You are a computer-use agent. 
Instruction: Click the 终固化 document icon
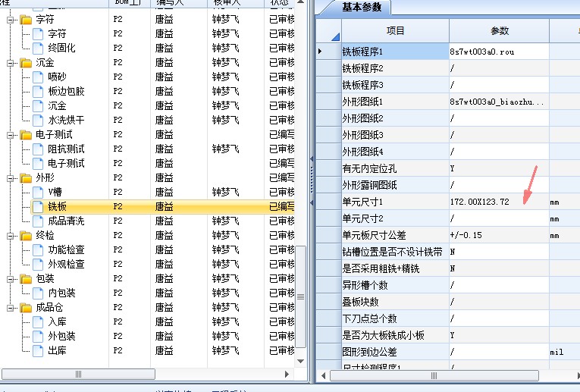coord(38,48)
